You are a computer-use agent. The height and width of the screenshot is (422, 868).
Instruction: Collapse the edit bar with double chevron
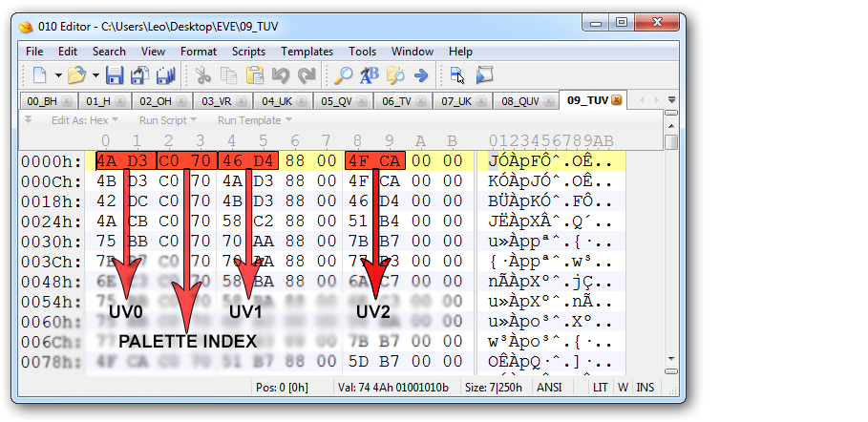[29, 119]
